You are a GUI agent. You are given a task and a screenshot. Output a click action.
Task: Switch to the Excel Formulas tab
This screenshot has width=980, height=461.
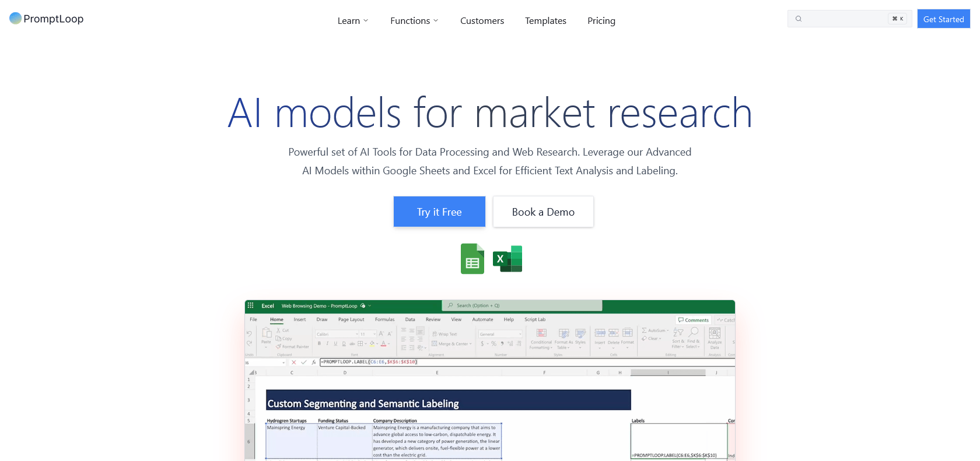(x=384, y=319)
